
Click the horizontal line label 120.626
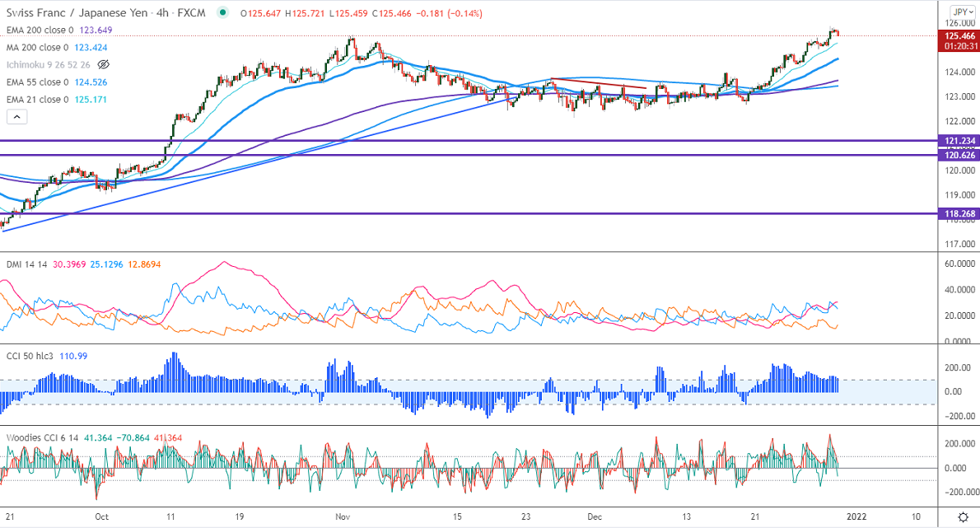[959, 155]
